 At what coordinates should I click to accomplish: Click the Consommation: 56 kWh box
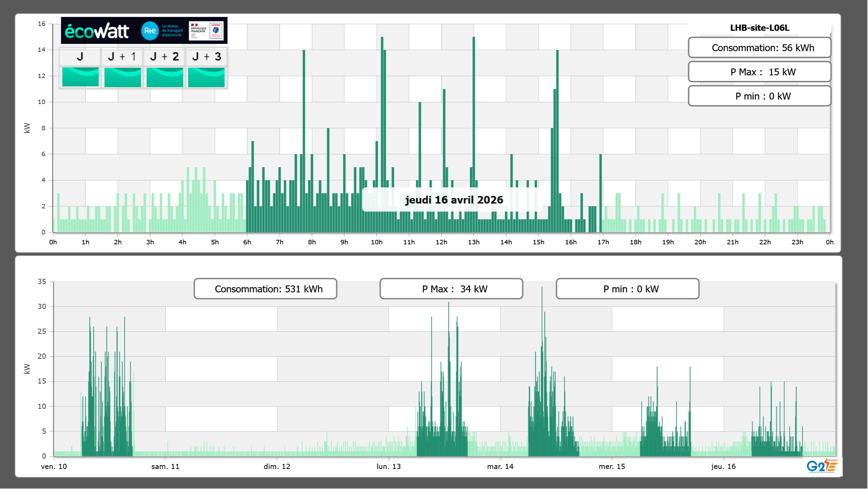click(759, 48)
